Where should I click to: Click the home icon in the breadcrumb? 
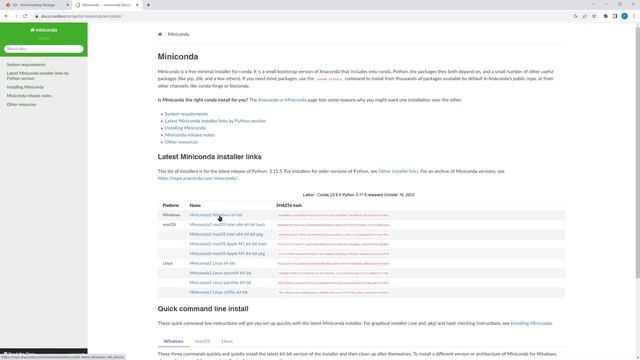click(160, 34)
